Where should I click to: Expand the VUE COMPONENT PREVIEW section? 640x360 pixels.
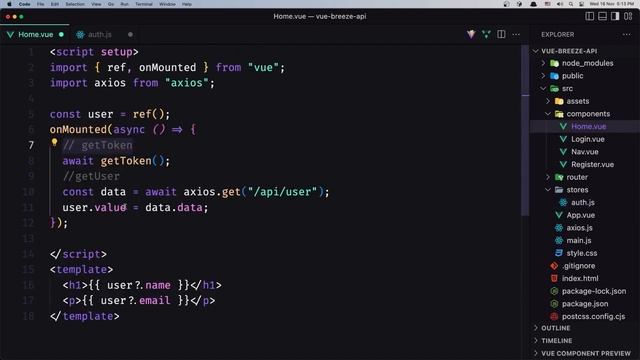tap(586, 353)
